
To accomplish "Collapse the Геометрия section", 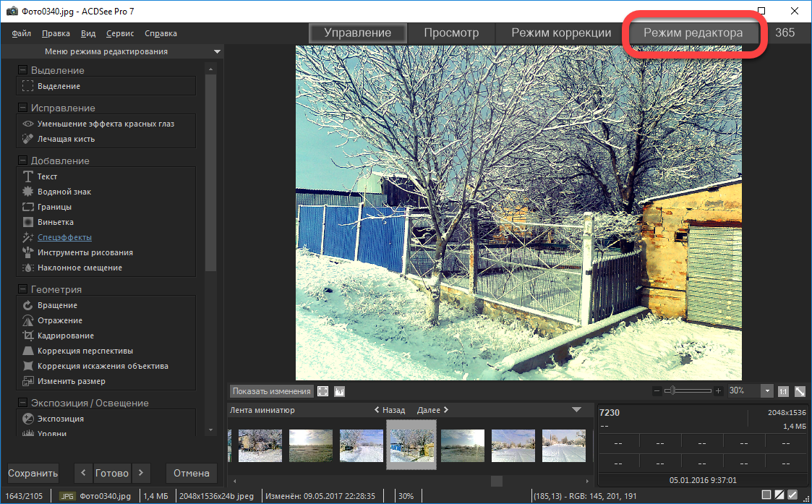I will point(23,289).
